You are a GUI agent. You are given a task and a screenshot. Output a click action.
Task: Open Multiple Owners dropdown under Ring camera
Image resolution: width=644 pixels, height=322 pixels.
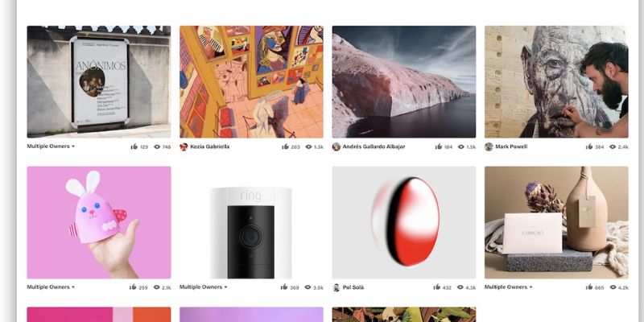click(x=204, y=287)
